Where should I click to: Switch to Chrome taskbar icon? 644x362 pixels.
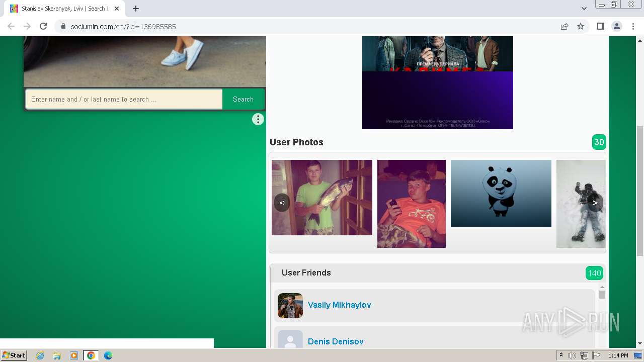(x=91, y=355)
